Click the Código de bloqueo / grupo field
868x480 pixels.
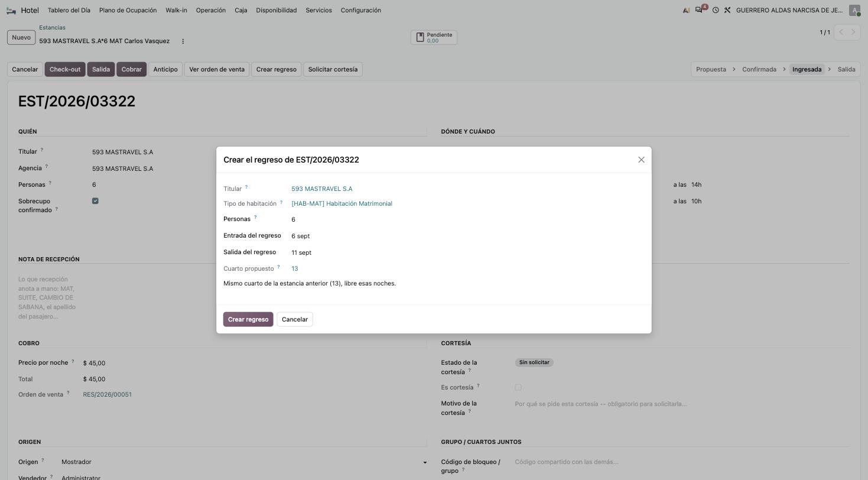tap(682, 462)
